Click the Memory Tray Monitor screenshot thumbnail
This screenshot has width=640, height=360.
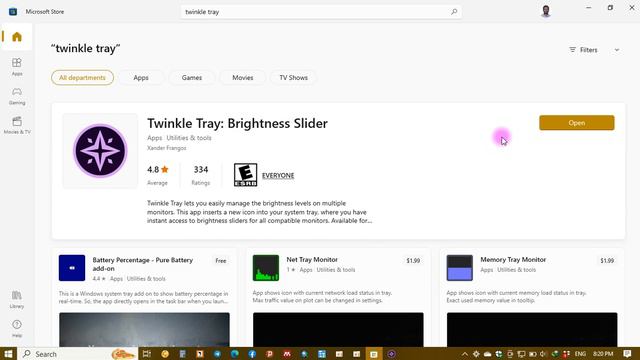click(x=532, y=330)
